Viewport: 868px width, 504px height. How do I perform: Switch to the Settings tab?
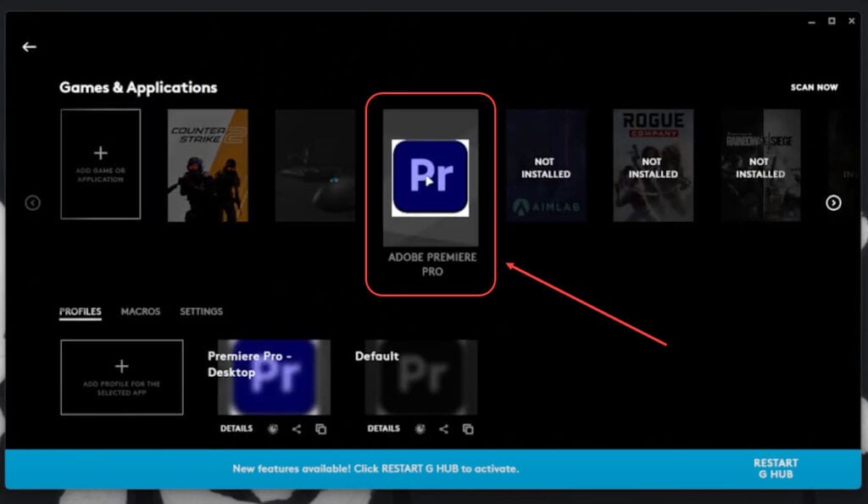click(201, 312)
